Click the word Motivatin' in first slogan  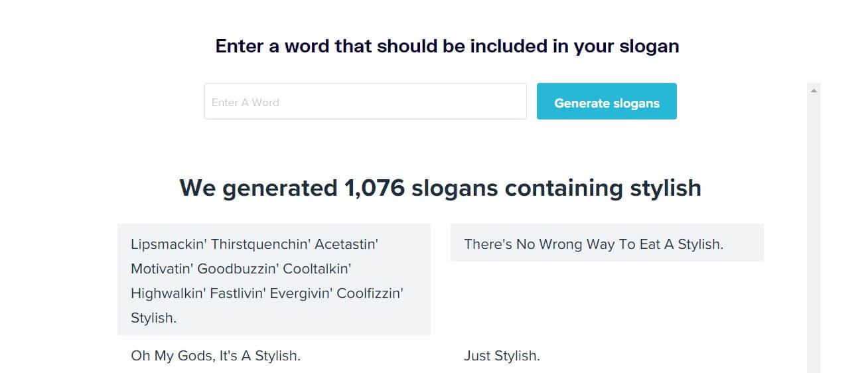tap(161, 269)
